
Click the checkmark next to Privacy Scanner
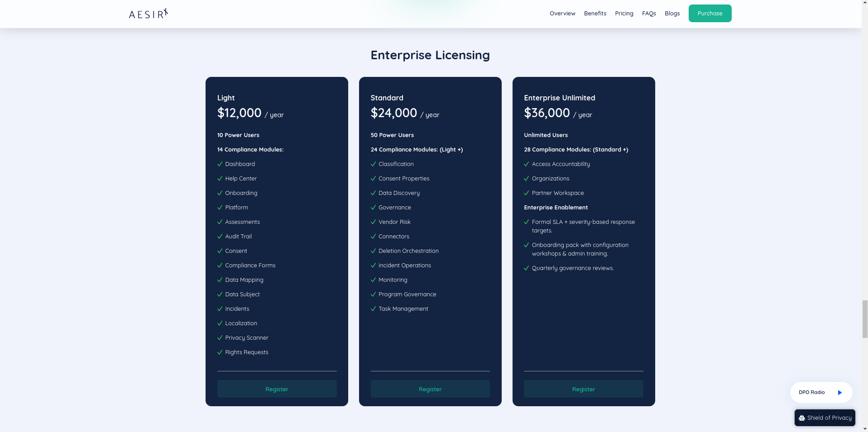[220, 338]
